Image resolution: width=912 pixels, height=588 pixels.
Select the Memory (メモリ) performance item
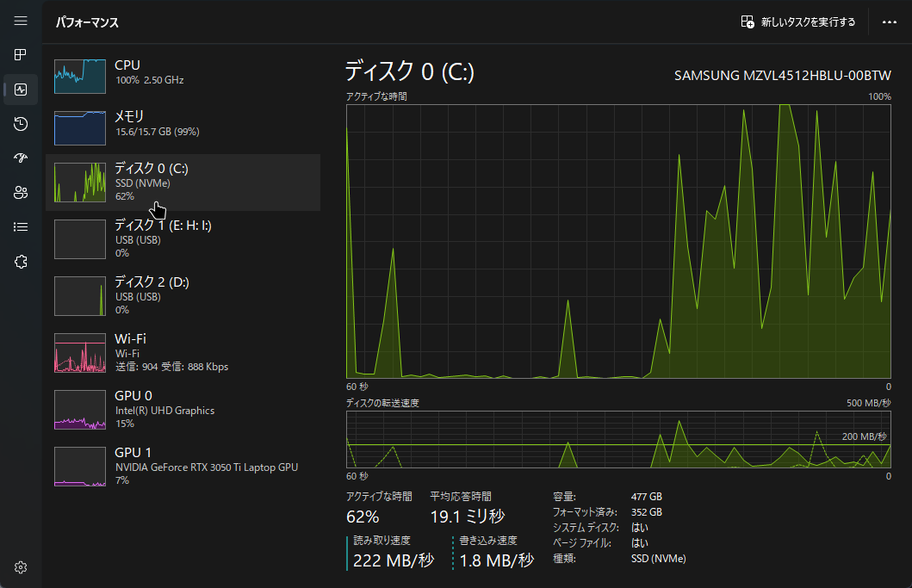click(183, 126)
